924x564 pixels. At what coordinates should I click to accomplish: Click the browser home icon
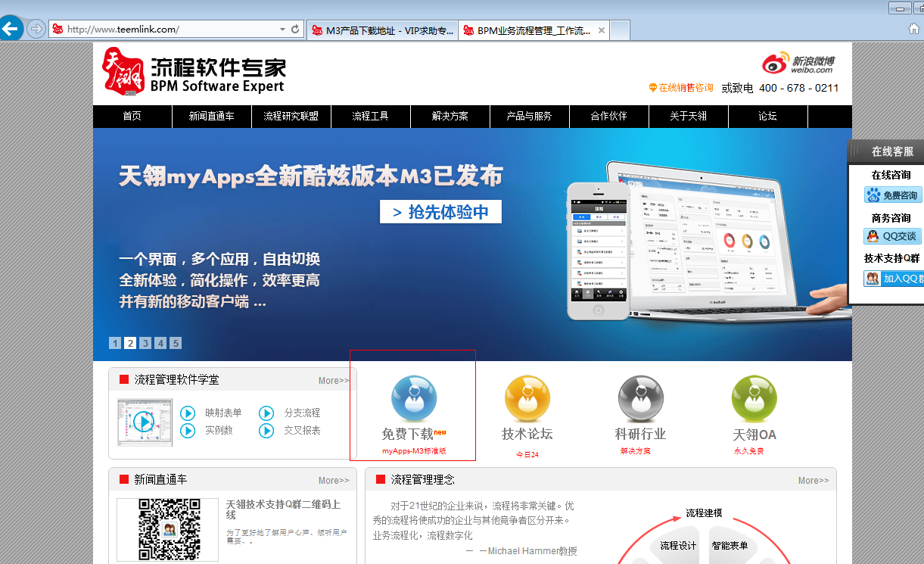[x=914, y=29]
